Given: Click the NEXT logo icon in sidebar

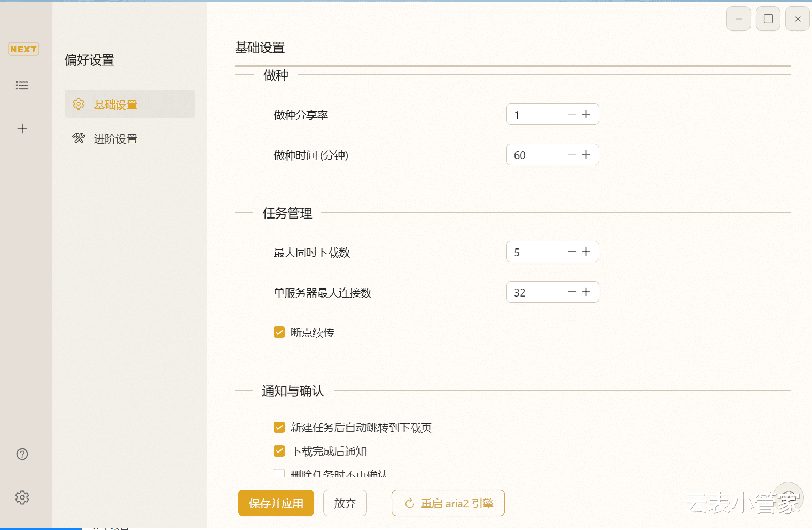Looking at the screenshot, I should click(x=23, y=49).
